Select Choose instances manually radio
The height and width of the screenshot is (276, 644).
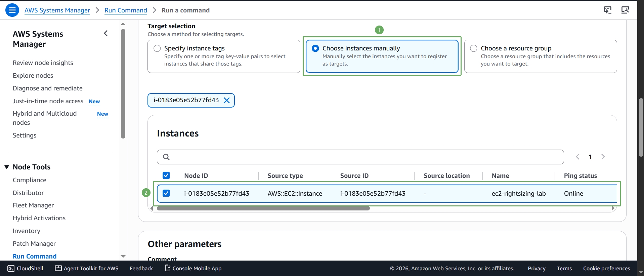click(315, 48)
